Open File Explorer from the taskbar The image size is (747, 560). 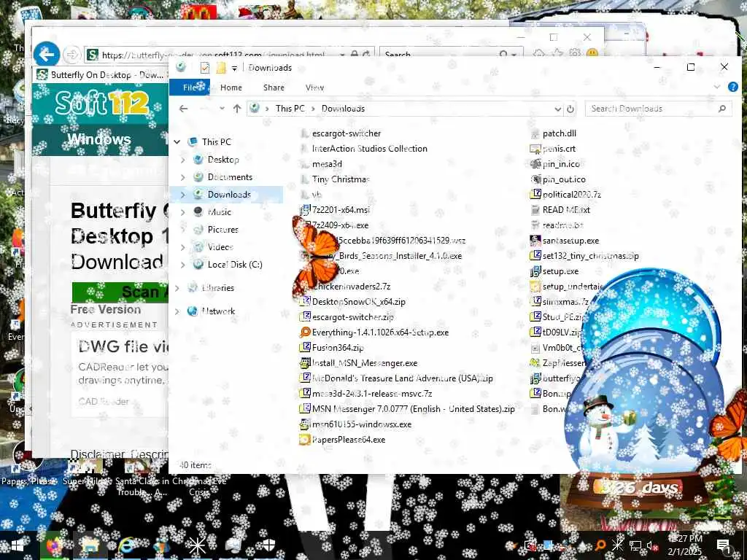click(x=90, y=545)
